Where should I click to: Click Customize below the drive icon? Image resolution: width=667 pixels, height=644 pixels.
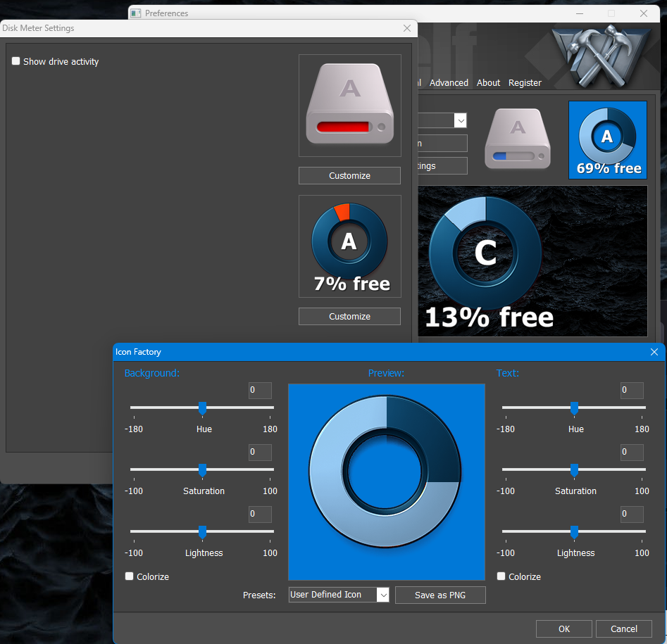click(x=349, y=176)
